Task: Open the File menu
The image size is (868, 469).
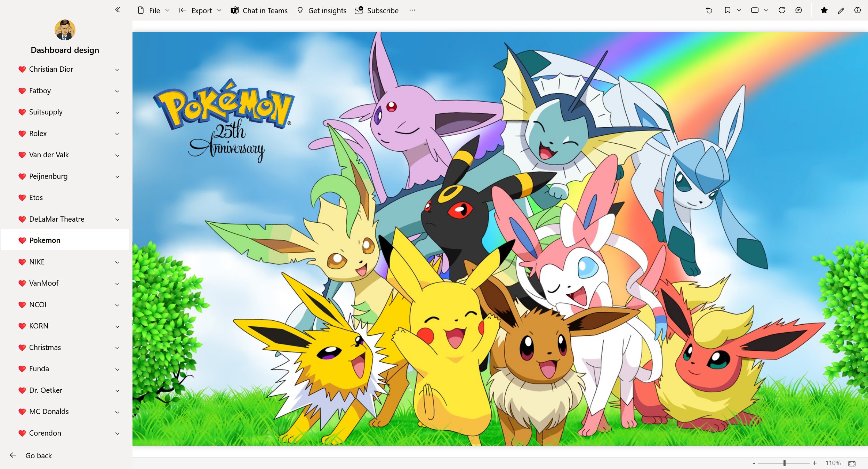Action: pos(154,10)
